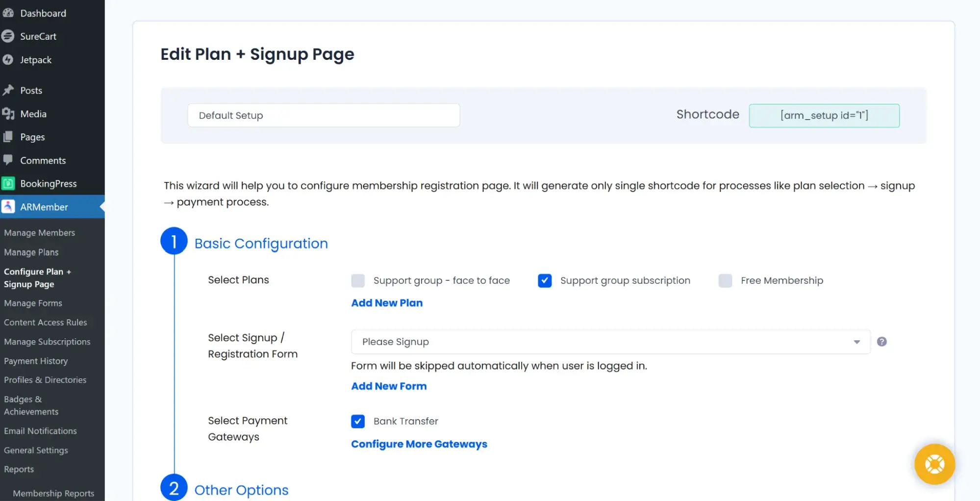Click the Add New Form link
The image size is (980, 501).
pyautogui.click(x=389, y=386)
